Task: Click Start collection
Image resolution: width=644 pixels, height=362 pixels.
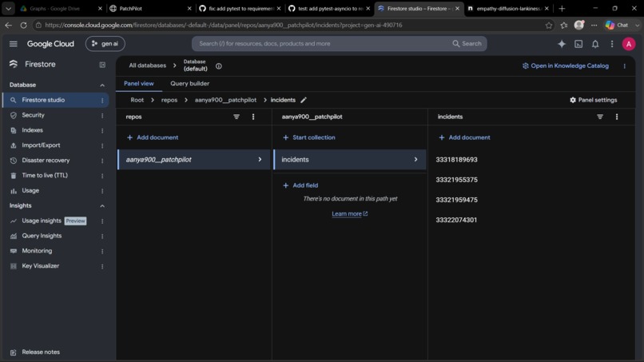Action: coord(309,137)
